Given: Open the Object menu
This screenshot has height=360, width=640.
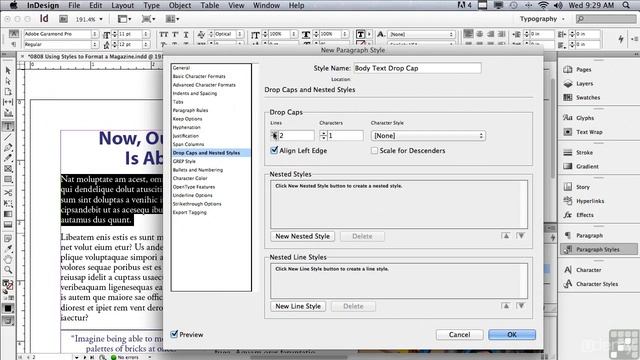Looking at the screenshot, I should [180, 5].
